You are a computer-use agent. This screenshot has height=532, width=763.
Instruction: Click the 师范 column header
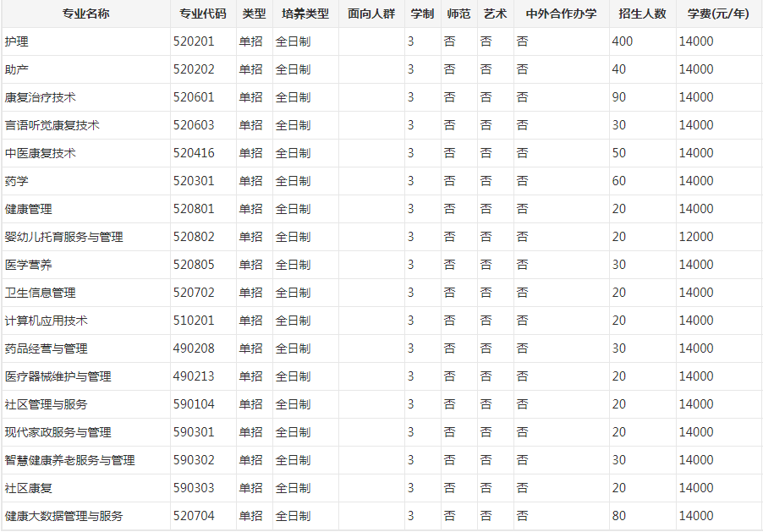tap(458, 14)
